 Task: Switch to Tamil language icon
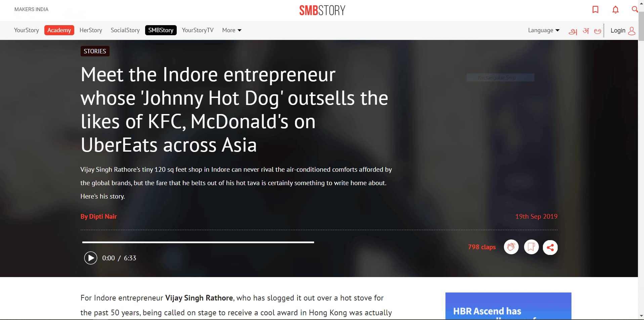573,31
